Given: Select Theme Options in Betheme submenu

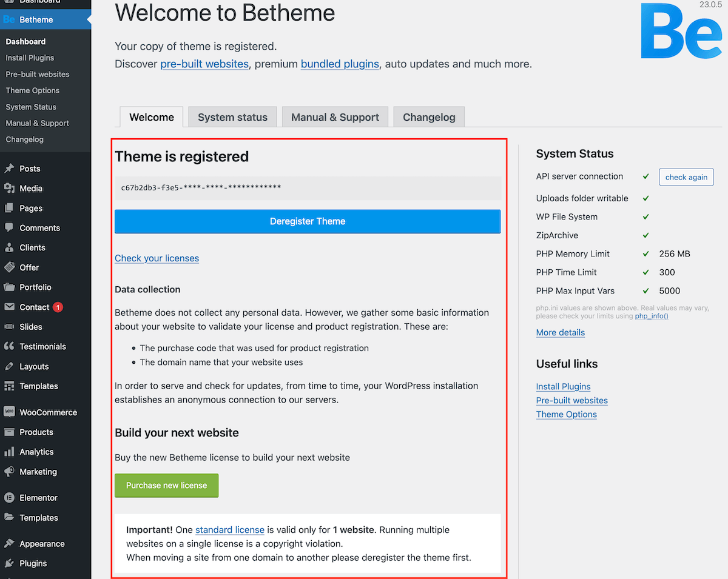Looking at the screenshot, I should coord(33,90).
